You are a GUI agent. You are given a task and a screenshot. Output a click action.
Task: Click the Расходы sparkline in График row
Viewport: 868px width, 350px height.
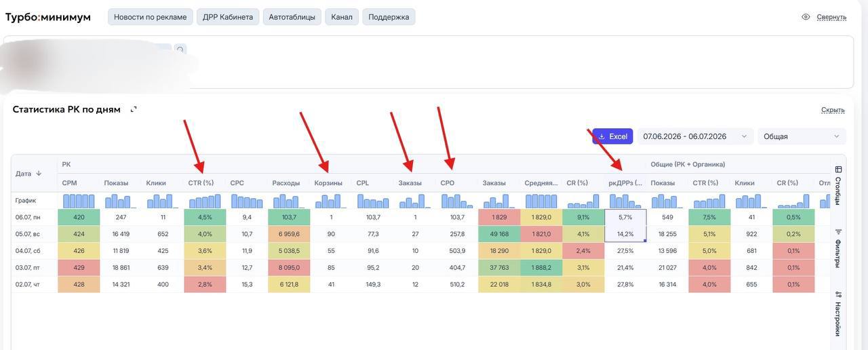289,201
